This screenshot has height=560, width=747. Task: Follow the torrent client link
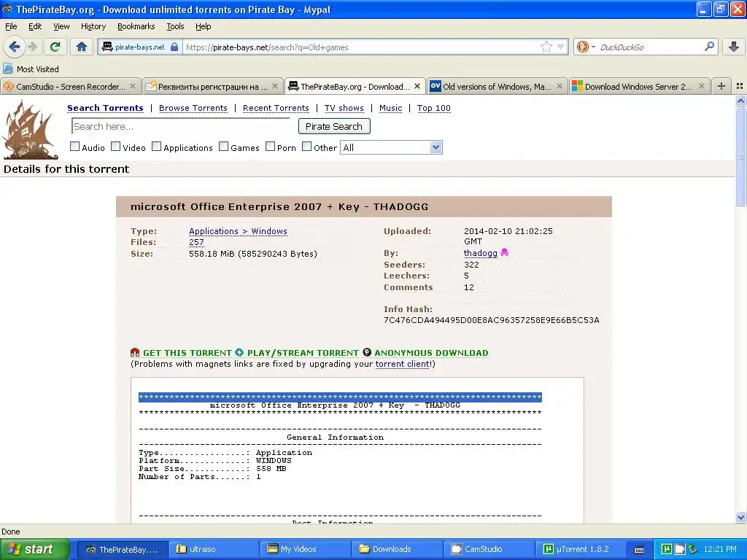(403, 364)
